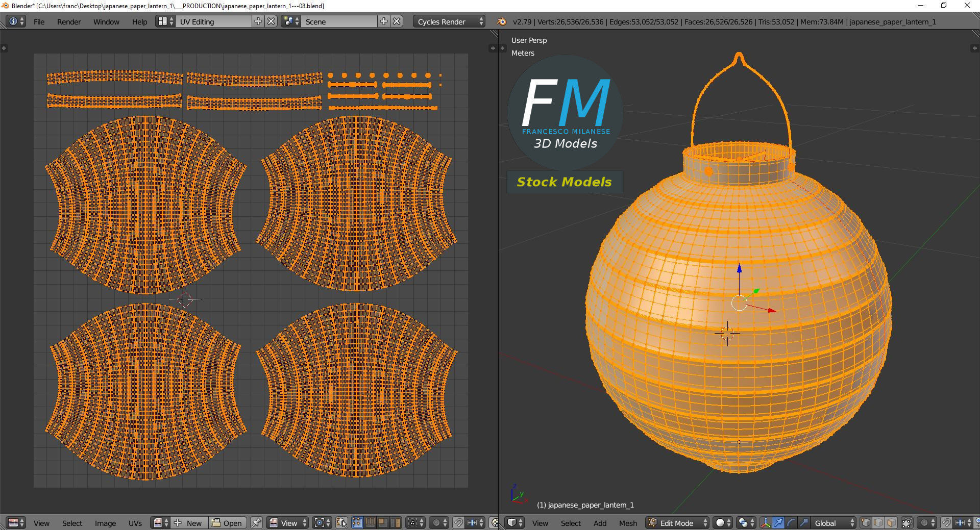Viewport: 980px width, 530px height.
Task: Enable scale manipulator icon
Action: pyautogui.click(x=804, y=523)
